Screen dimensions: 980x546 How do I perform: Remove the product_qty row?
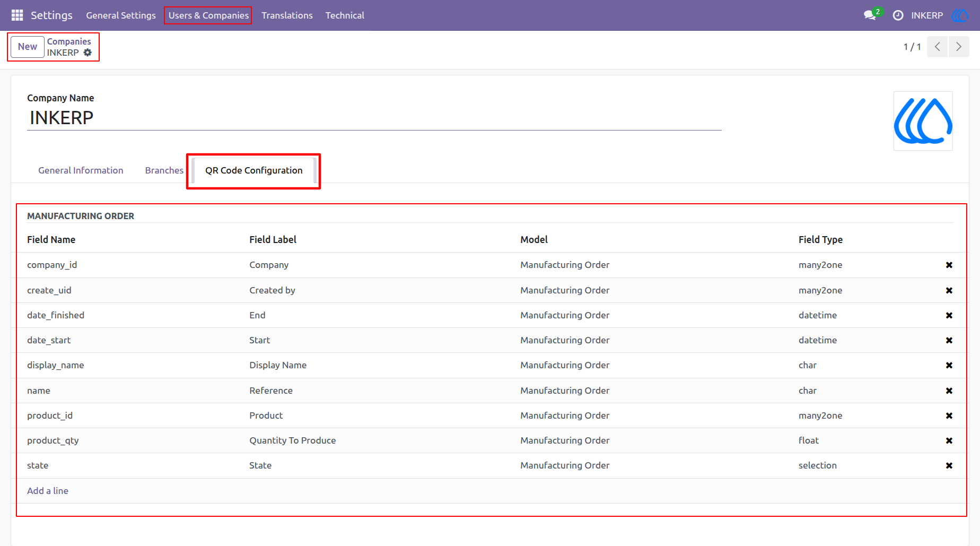pos(949,440)
